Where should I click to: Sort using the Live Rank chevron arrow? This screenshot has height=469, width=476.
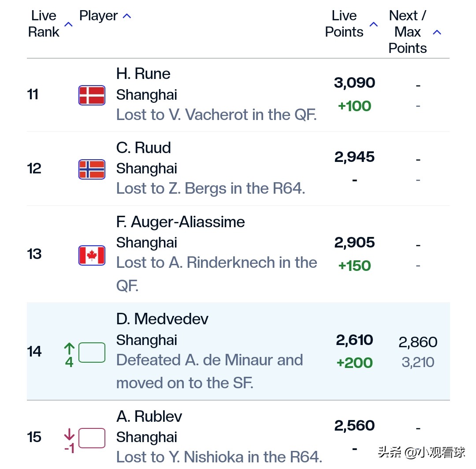[68, 24]
